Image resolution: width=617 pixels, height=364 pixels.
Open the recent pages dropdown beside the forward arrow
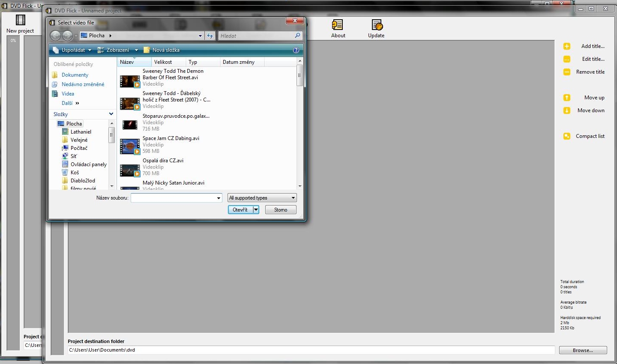pyautogui.click(x=76, y=36)
